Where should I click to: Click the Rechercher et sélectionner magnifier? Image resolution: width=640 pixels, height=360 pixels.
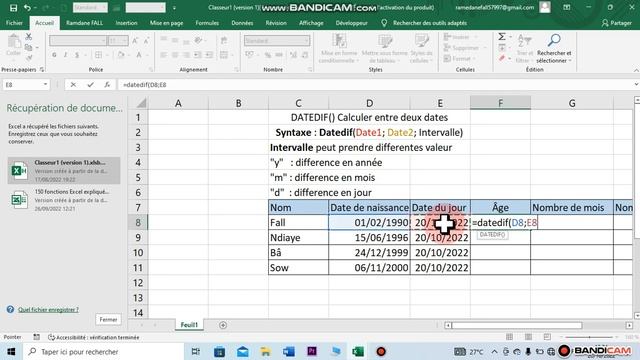(554, 40)
